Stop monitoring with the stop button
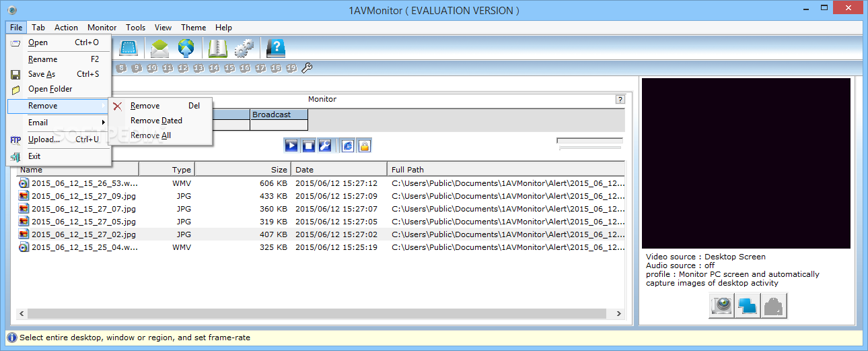Image resolution: width=868 pixels, height=351 pixels. (x=308, y=146)
